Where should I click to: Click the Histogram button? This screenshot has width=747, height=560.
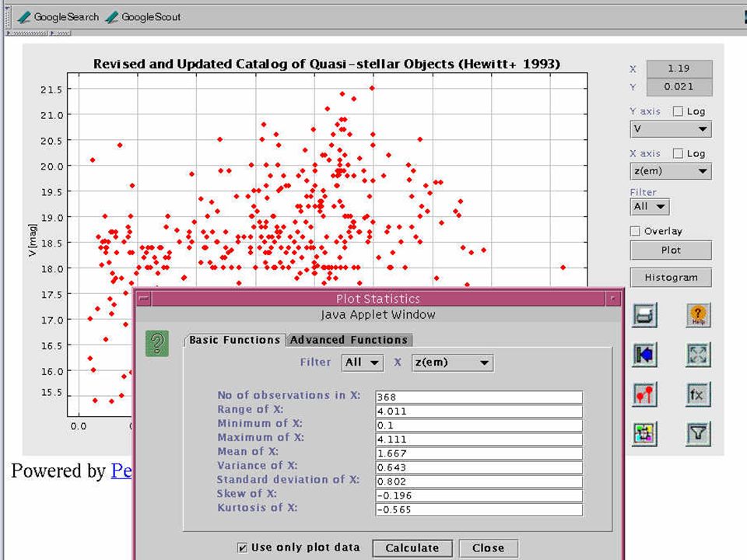click(x=671, y=278)
